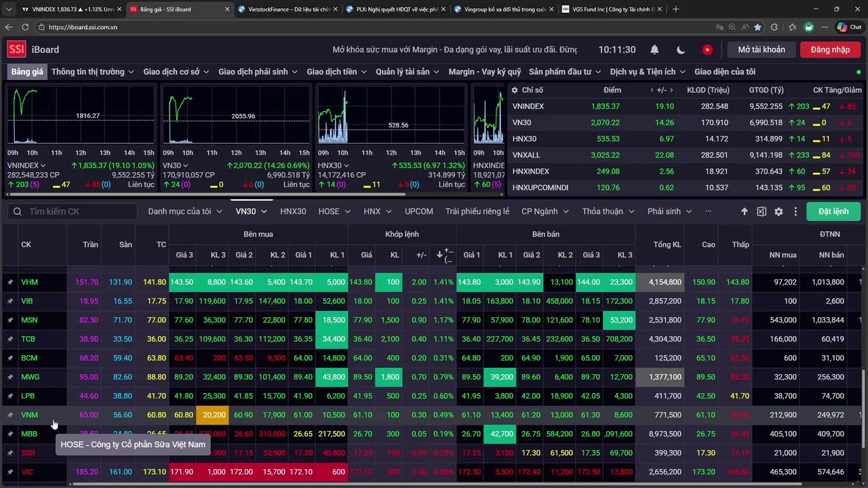Click the search magnifier icon in Tìm kiếm CK

18,211
